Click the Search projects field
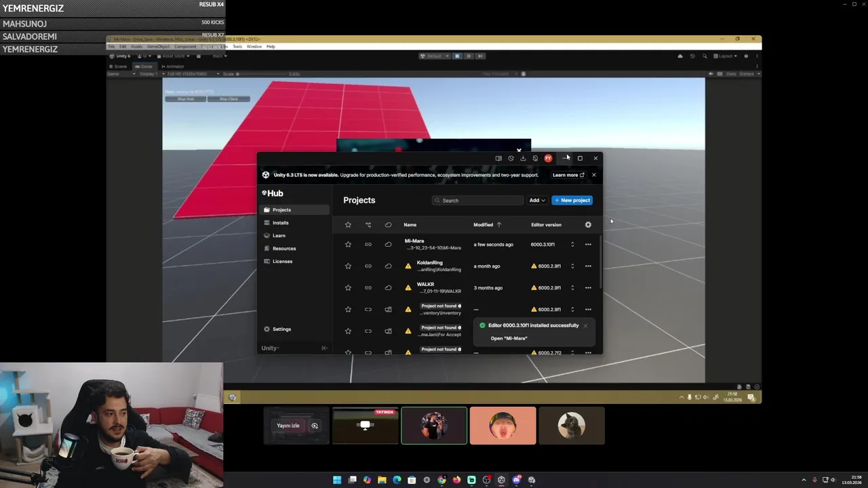Image resolution: width=868 pixels, height=488 pixels. 478,201
